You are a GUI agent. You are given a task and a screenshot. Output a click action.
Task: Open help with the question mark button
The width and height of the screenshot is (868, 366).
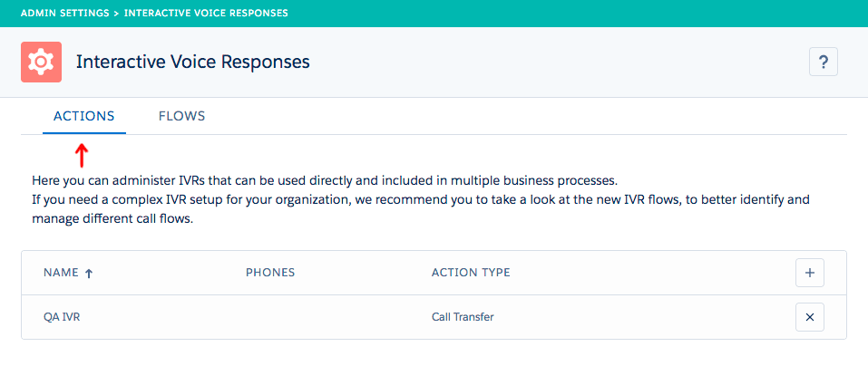click(823, 62)
